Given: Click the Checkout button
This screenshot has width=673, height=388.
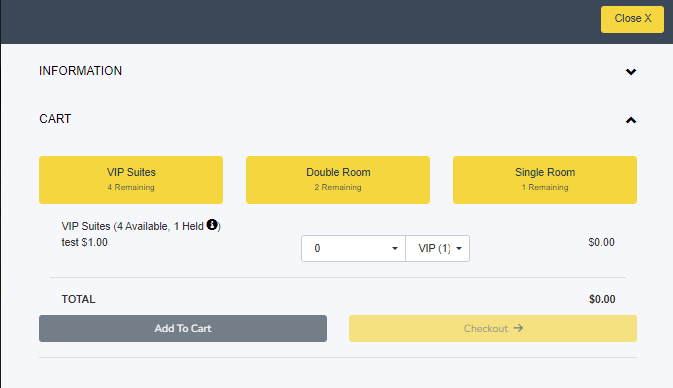Looking at the screenshot, I should 493,328.
